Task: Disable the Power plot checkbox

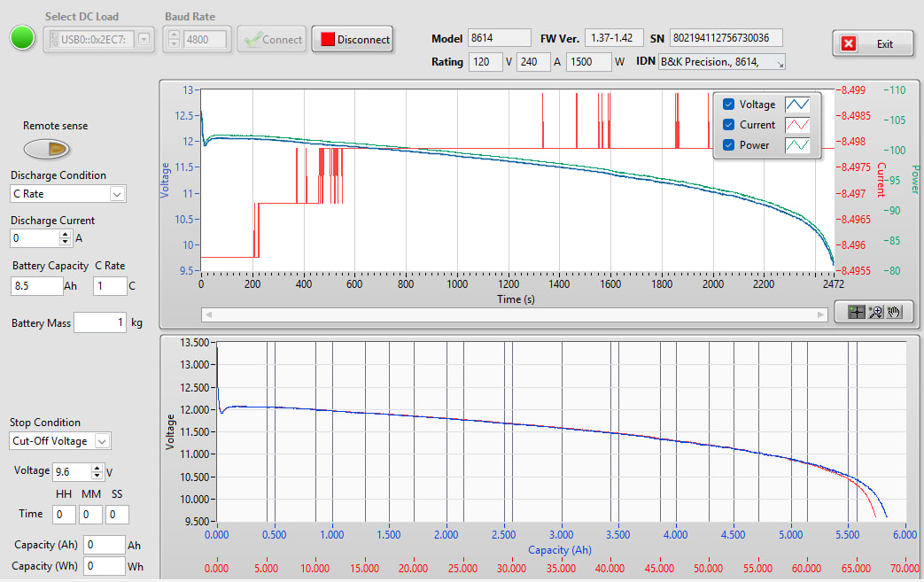Action: 728,145
